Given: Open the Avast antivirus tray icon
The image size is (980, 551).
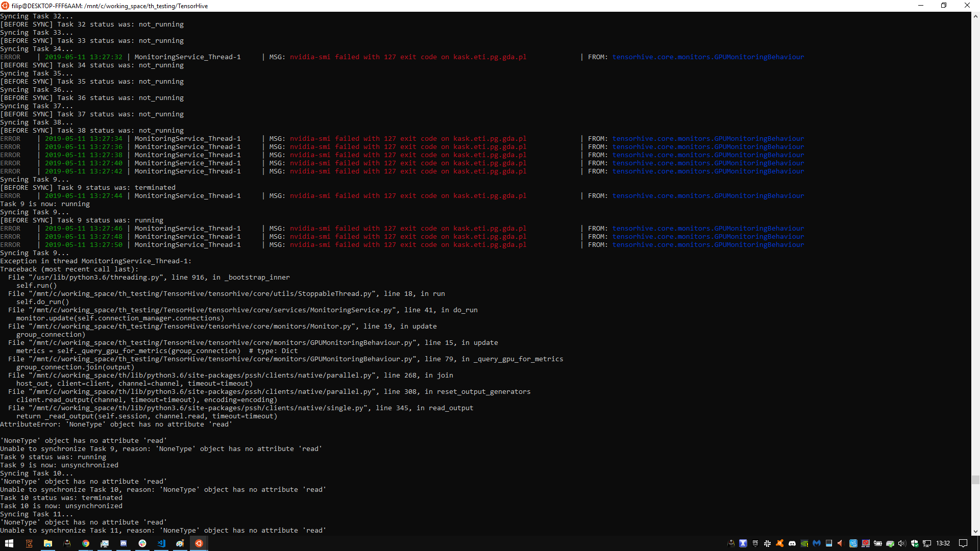Looking at the screenshot, I should click(x=779, y=543).
